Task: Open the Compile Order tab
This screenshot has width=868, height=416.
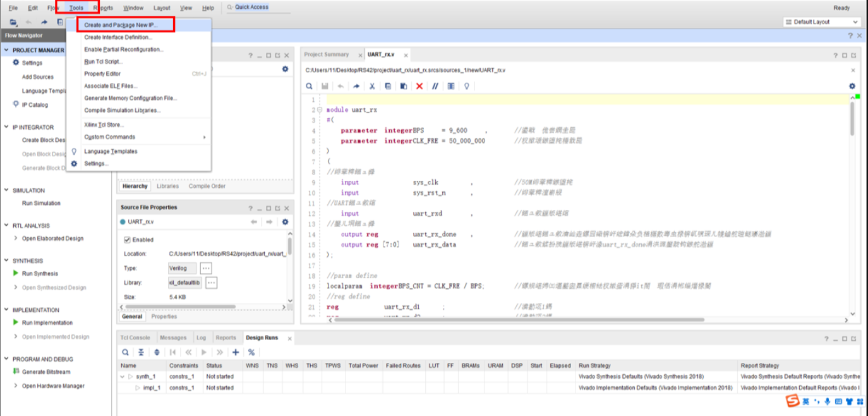Action: coord(207,186)
